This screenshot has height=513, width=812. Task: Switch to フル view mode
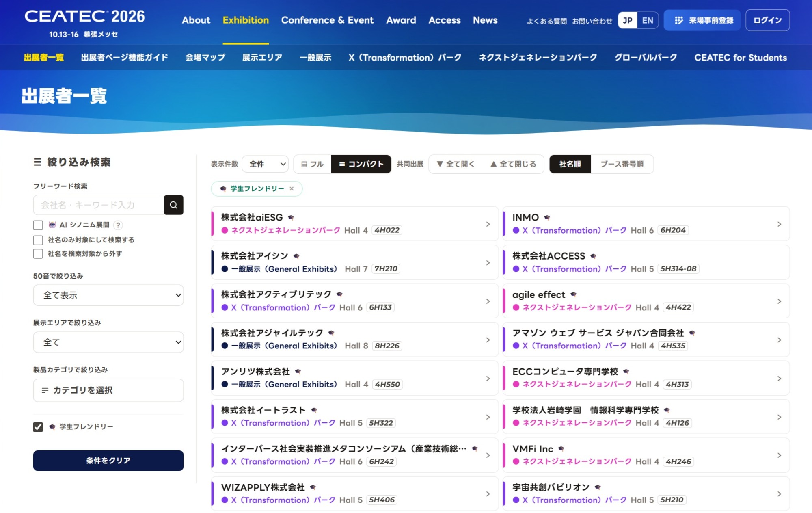[312, 164]
